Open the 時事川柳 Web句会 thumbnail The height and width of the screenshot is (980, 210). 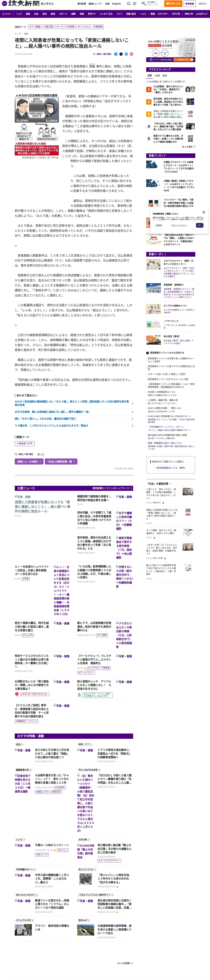click(x=153, y=239)
